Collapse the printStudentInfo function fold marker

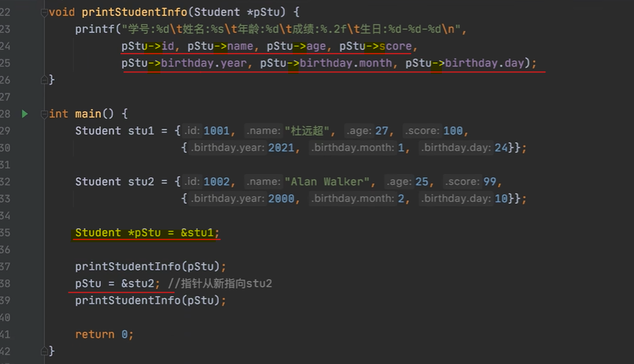point(44,13)
